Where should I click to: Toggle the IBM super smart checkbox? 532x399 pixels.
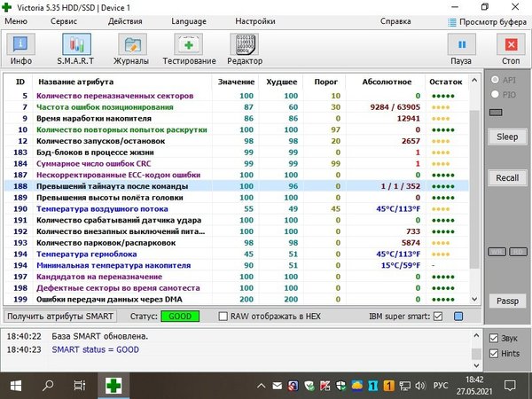437,317
